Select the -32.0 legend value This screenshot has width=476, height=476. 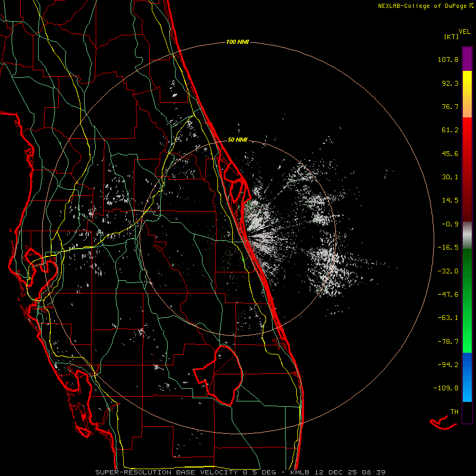(x=448, y=271)
